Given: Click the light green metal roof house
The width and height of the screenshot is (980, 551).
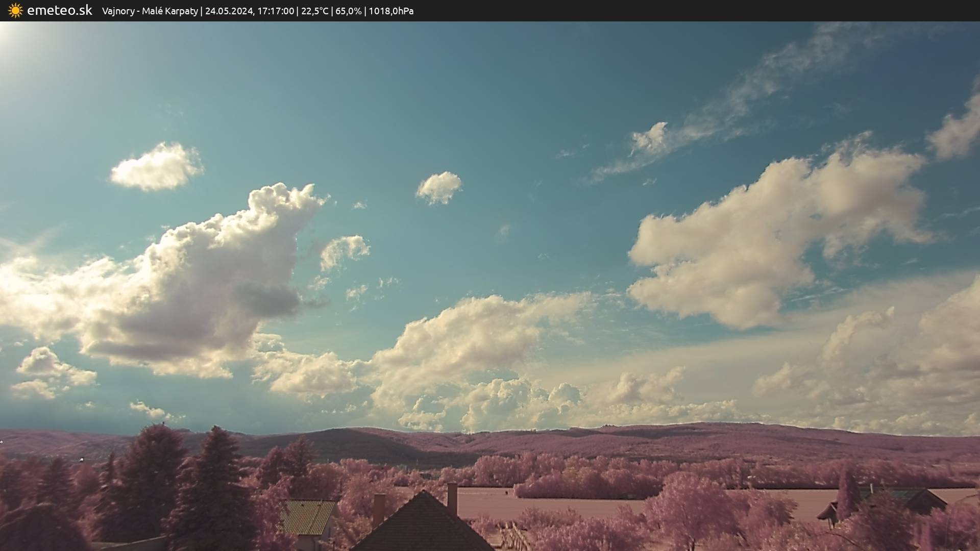Looking at the screenshot, I should [x=306, y=516].
